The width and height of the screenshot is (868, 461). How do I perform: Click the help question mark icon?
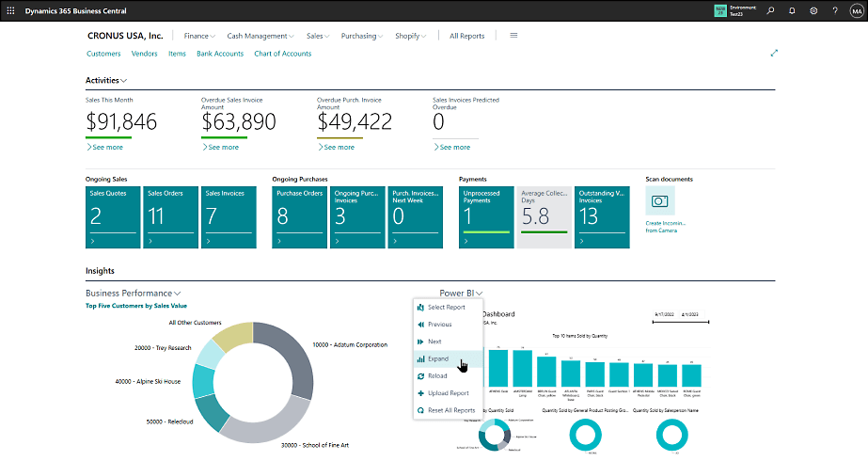coord(835,10)
